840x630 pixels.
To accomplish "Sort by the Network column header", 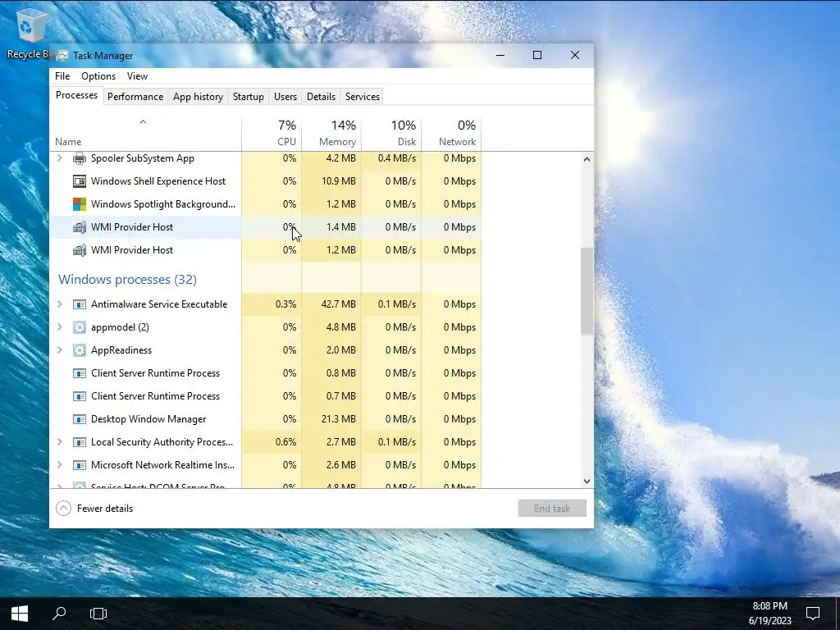I will tap(452, 134).
